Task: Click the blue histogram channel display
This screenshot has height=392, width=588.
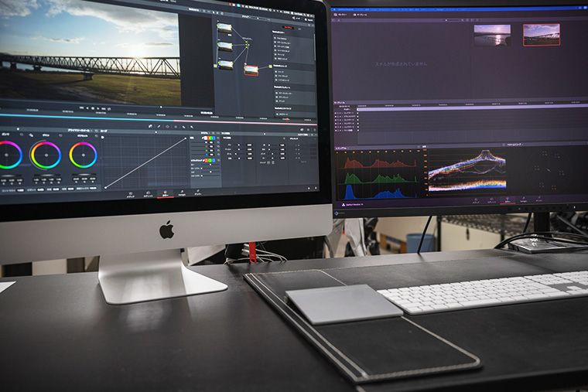Action: (379, 192)
